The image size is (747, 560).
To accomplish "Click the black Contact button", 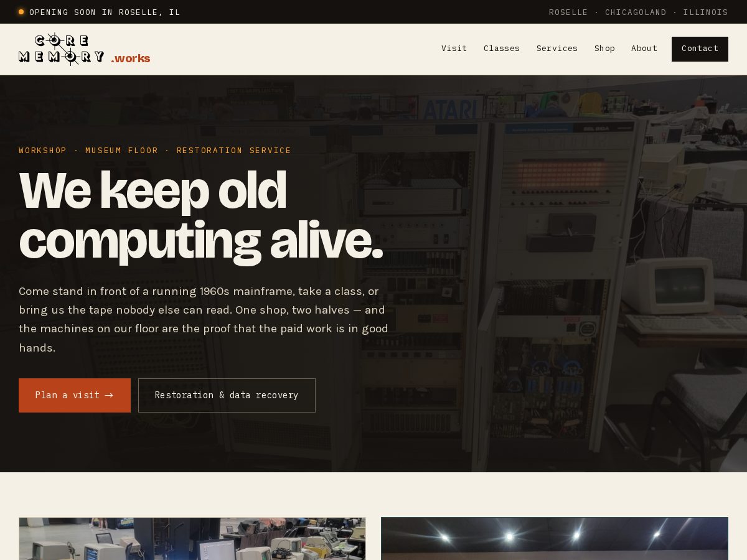I will point(700,49).
